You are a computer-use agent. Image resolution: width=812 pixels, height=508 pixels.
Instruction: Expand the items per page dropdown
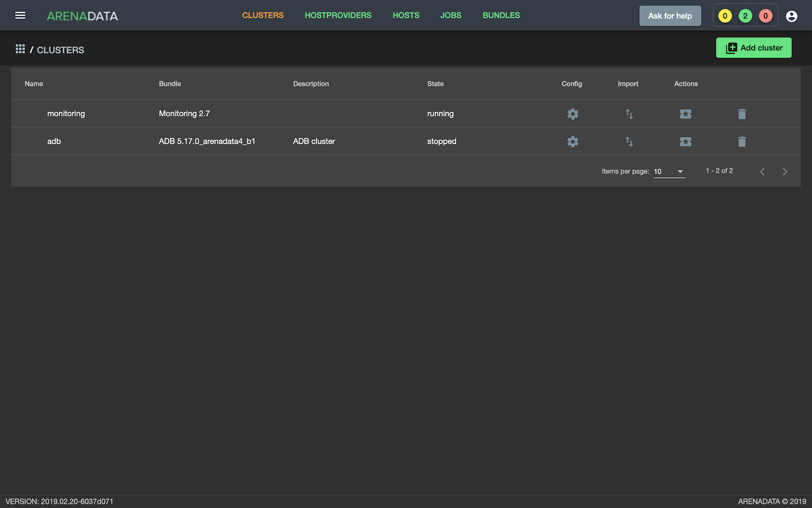point(669,172)
